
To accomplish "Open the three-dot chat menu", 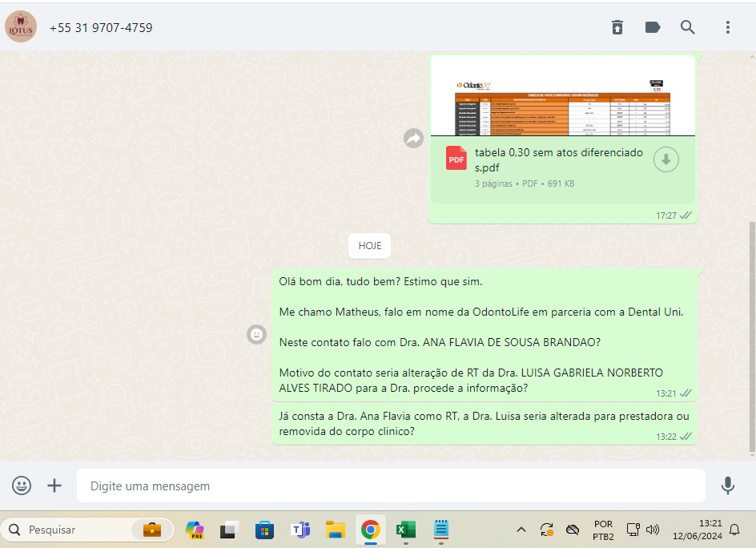I will [727, 27].
